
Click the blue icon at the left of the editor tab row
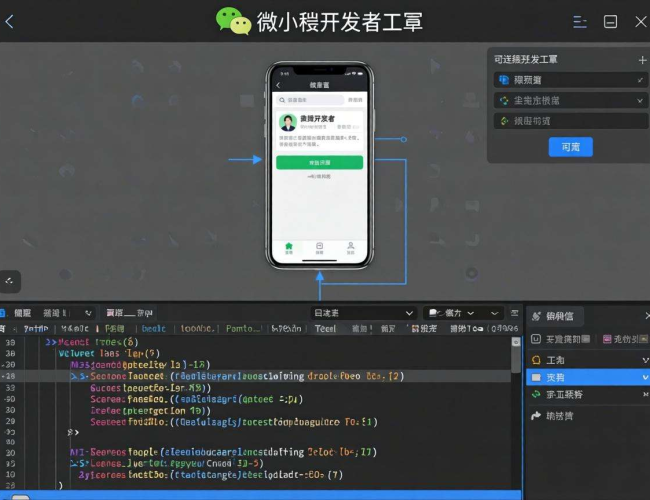click(x=2, y=313)
